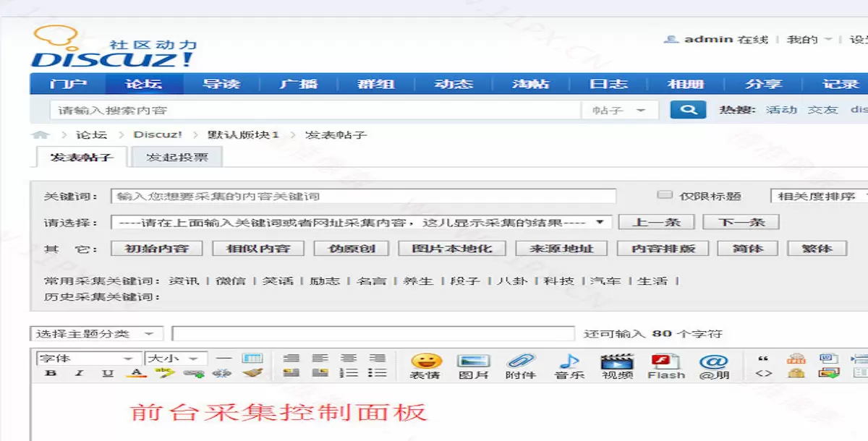This screenshot has height=441, width=868.
Task: Insert a smiley using the 表情 icon
Action: 427,364
